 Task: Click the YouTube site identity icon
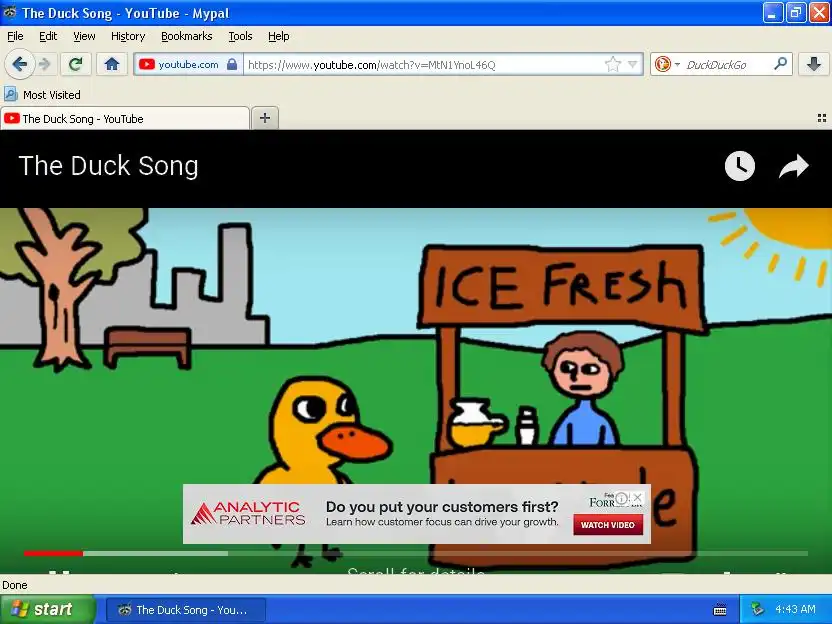(x=146, y=65)
